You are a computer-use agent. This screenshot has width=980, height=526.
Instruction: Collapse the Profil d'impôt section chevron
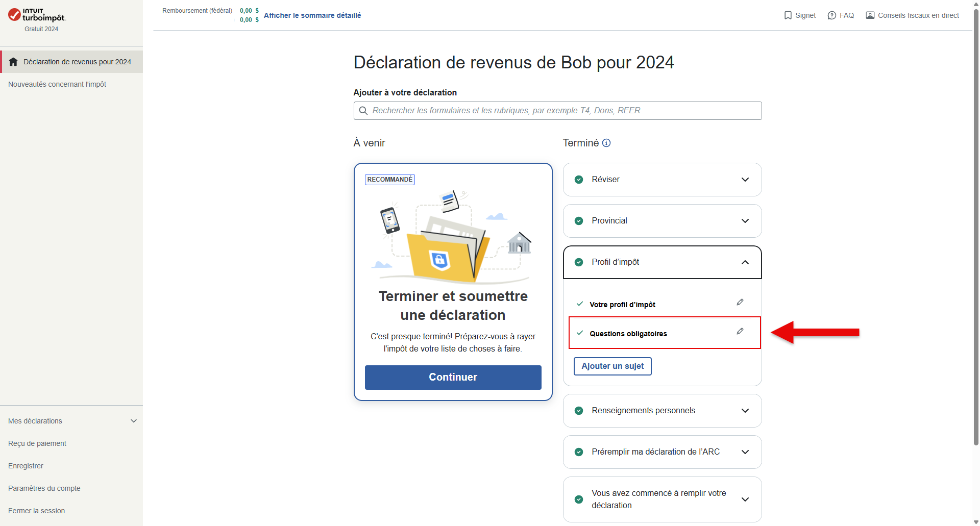coord(745,262)
